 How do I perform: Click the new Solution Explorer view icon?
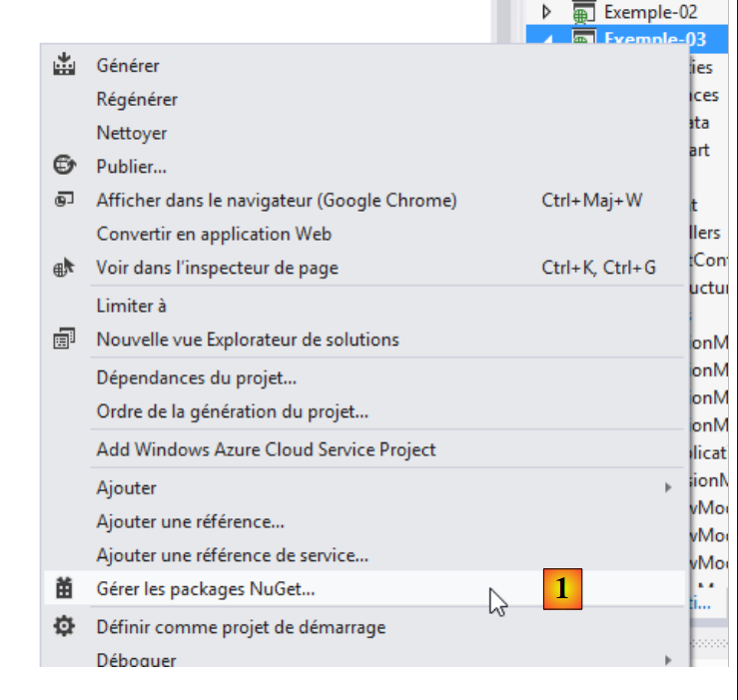point(64,340)
